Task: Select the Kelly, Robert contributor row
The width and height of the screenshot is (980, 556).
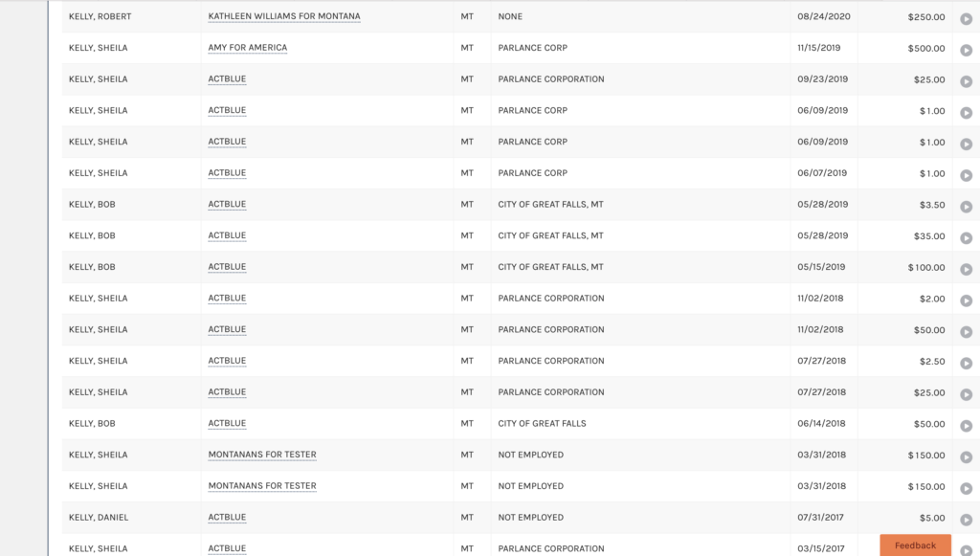Action: coord(507,17)
